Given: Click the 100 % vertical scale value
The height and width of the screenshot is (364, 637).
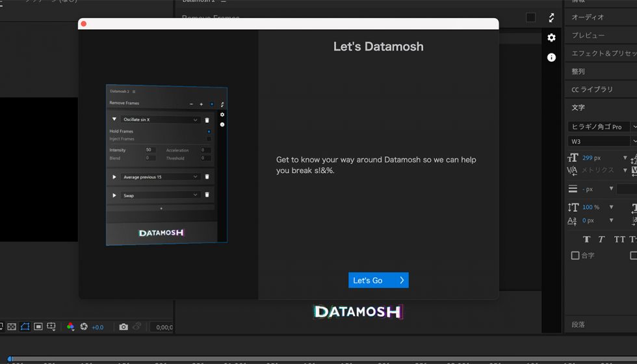Looking at the screenshot, I should [591, 207].
